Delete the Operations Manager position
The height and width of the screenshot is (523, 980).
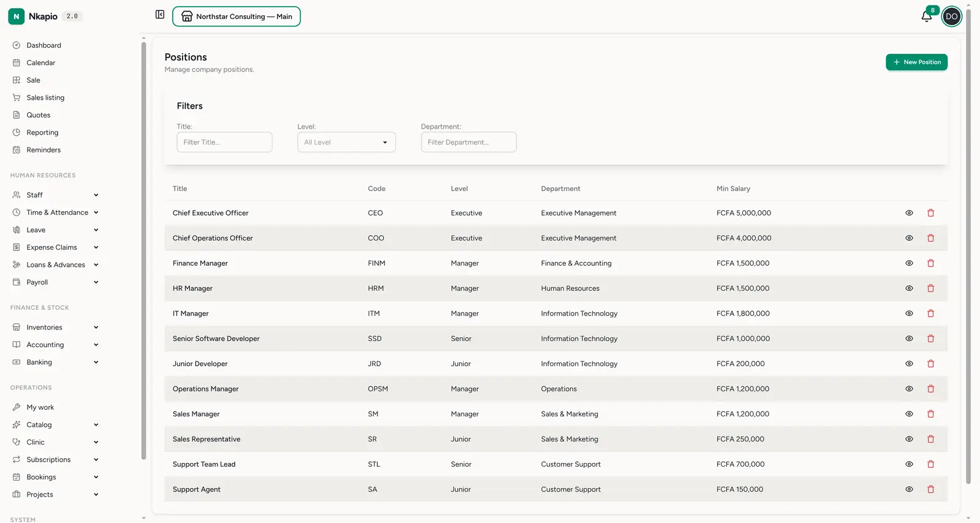[930, 389]
